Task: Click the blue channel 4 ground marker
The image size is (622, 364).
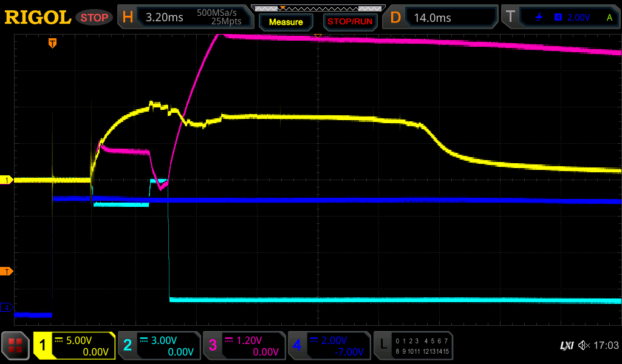Action: 7,308
